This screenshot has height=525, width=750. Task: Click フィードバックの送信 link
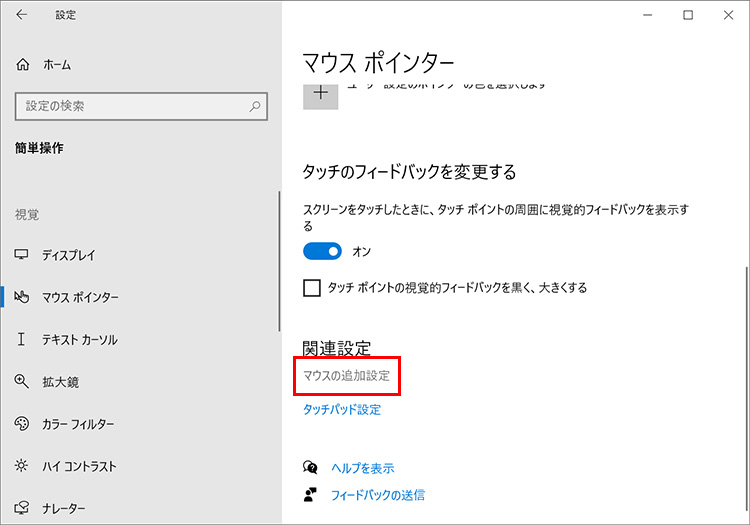pyautogui.click(x=378, y=494)
